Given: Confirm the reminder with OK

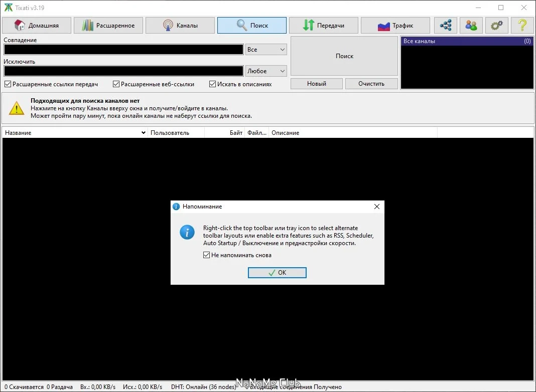Looking at the screenshot, I should point(277,273).
